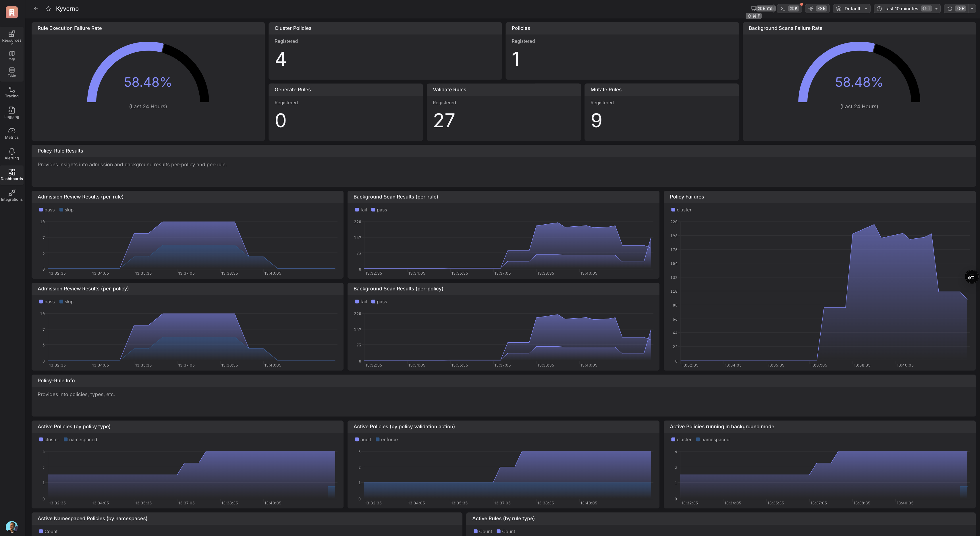The width and height of the screenshot is (980, 536).
Task: Switch to the Map view
Action: click(x=12, y=55)
